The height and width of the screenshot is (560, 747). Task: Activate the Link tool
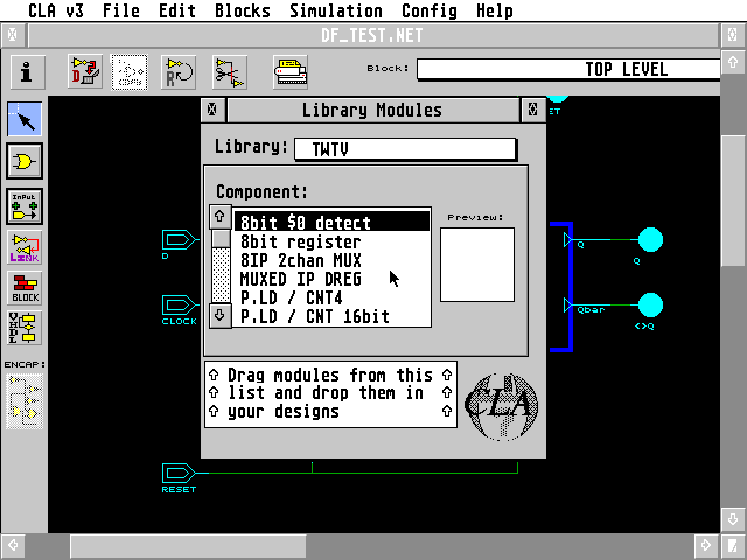coord(24,247)
